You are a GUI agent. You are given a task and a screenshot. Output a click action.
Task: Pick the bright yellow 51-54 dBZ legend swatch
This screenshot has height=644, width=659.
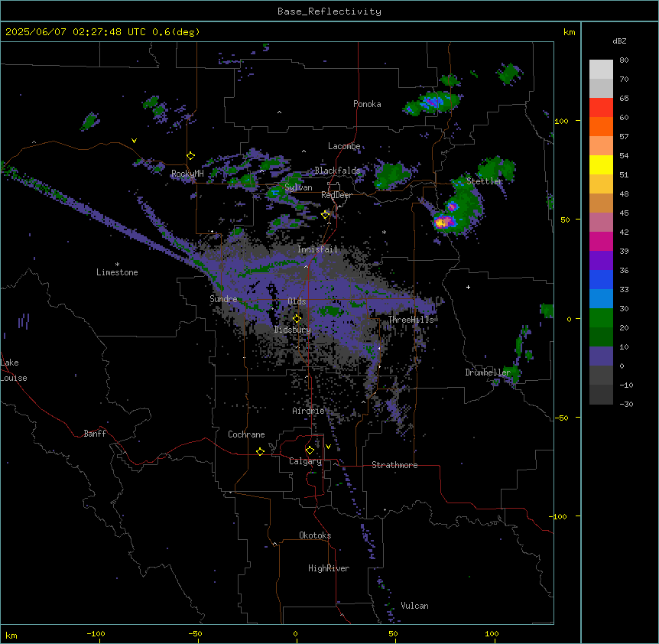601,164
